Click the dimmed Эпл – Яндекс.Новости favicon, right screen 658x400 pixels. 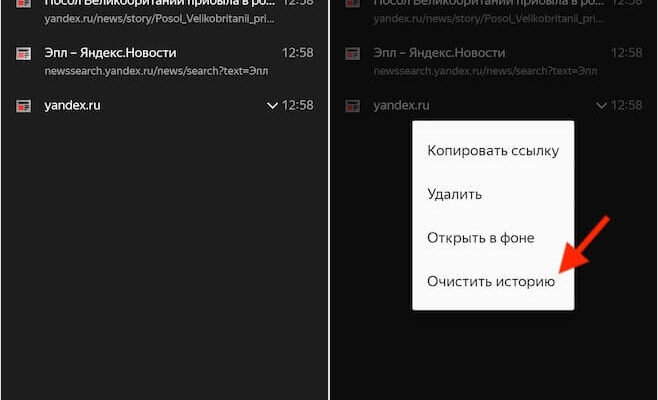point(352,53)
